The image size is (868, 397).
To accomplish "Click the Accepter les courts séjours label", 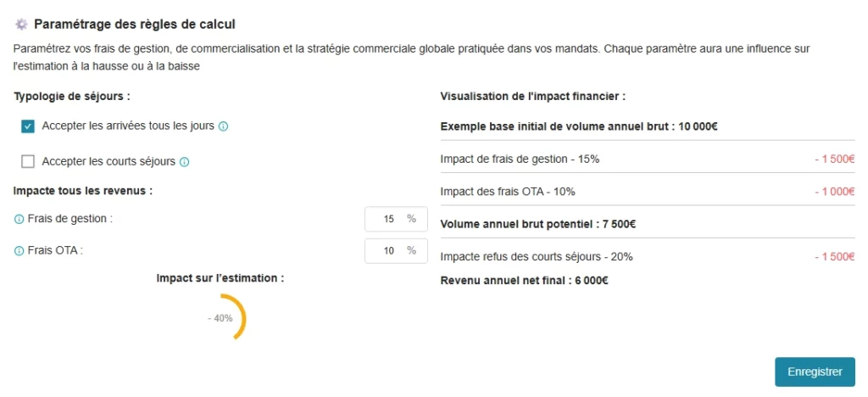I will (x=108, y=162).
